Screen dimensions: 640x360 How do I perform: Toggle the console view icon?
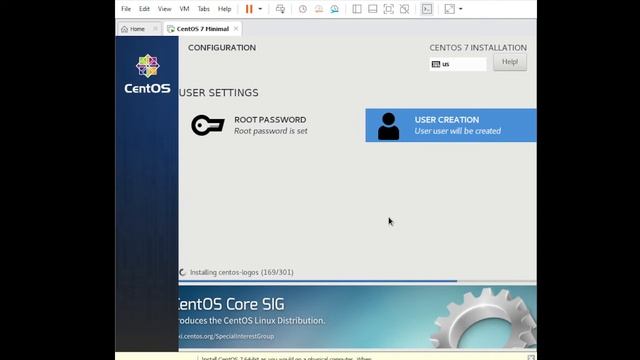427,9
